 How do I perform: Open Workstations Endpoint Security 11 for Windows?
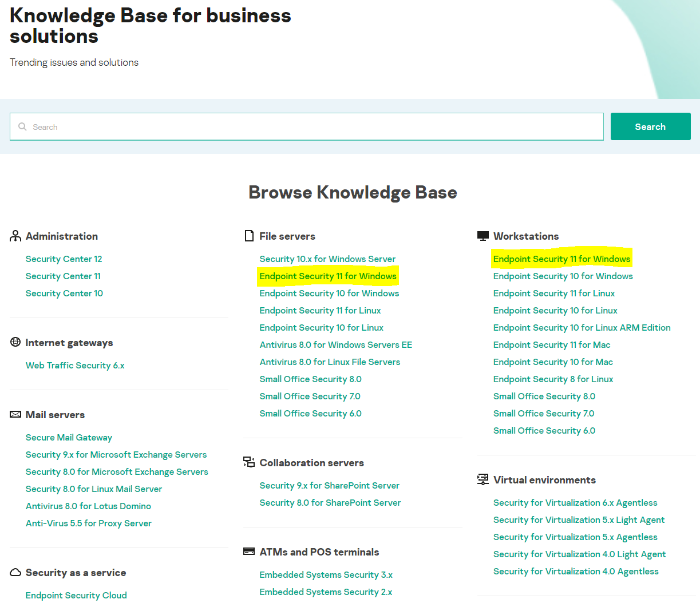click(561, 259)
